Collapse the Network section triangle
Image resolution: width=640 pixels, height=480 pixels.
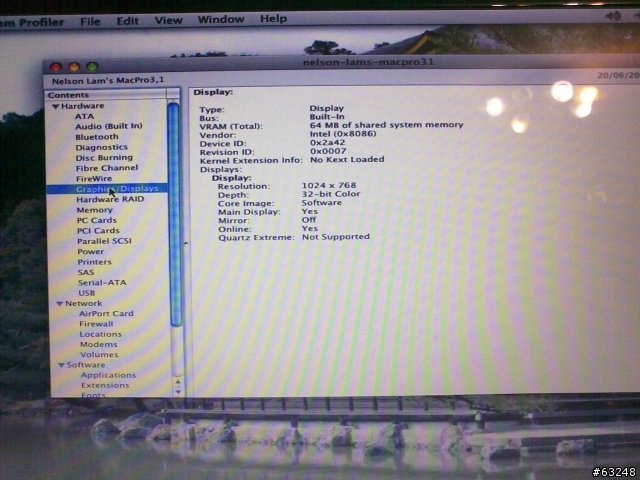(60, 304)
